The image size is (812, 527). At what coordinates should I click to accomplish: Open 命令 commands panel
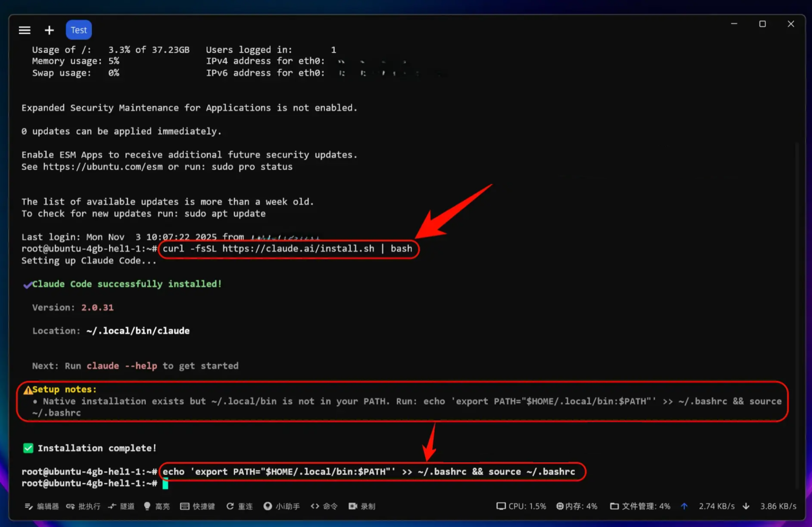324,506
